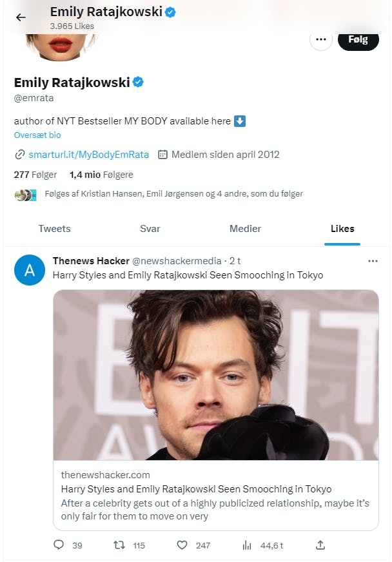Switch to the Tweets tab
The image size is (392, 562).
[54, 229]
